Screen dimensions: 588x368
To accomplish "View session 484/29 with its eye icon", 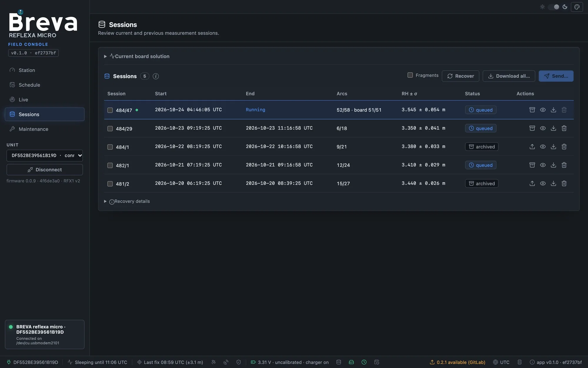I will coord(543,128).
